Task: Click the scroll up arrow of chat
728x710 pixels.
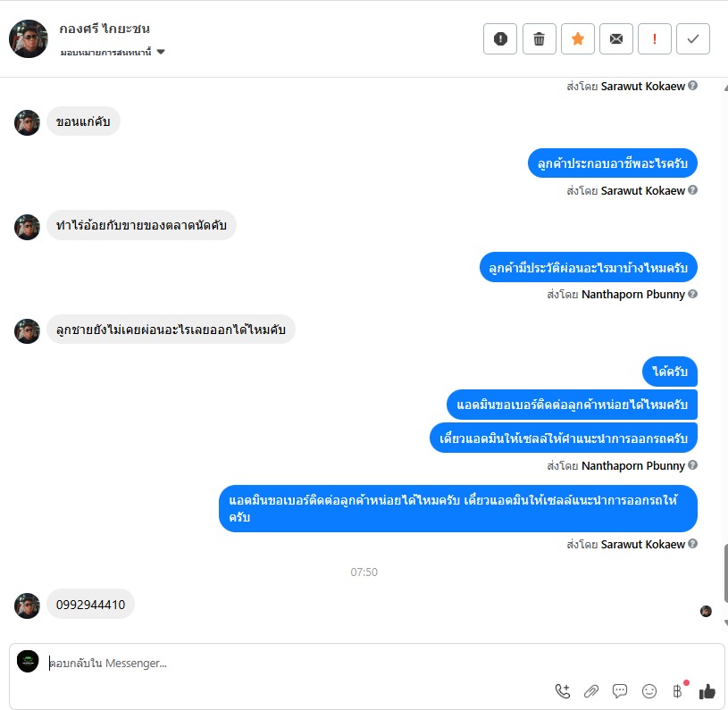Action: tap(725, 88)
